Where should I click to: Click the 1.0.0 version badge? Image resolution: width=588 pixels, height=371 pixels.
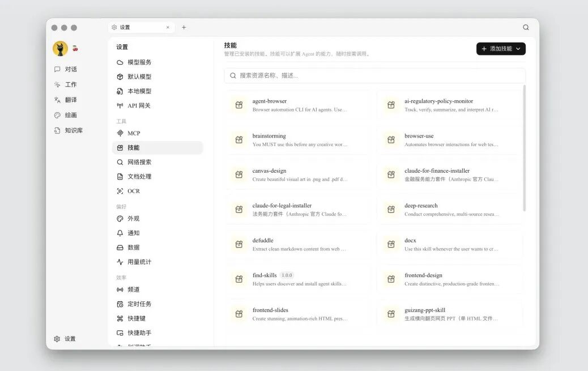(287, 275)
